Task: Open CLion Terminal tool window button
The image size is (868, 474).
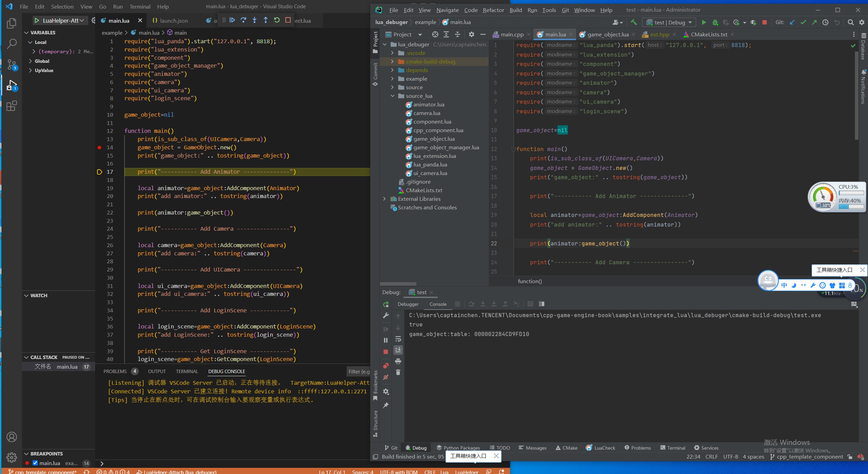Action: 673,448
